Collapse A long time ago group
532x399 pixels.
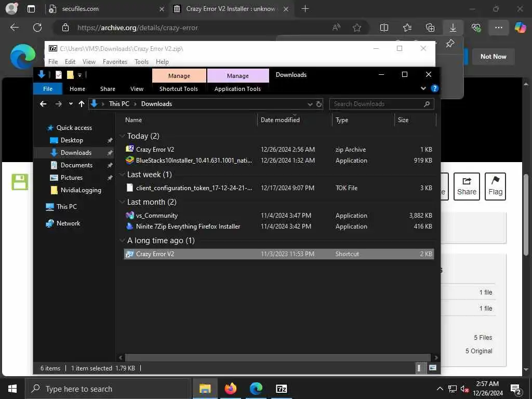point(122,241)
